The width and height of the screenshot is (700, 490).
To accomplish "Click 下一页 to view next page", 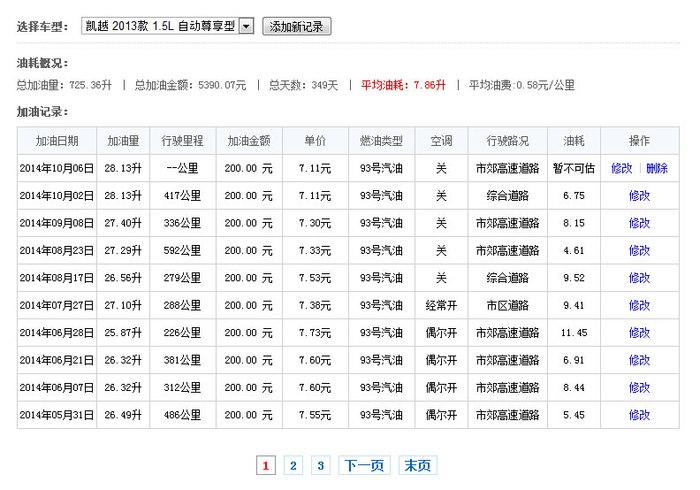I will (x=364, y=465).
